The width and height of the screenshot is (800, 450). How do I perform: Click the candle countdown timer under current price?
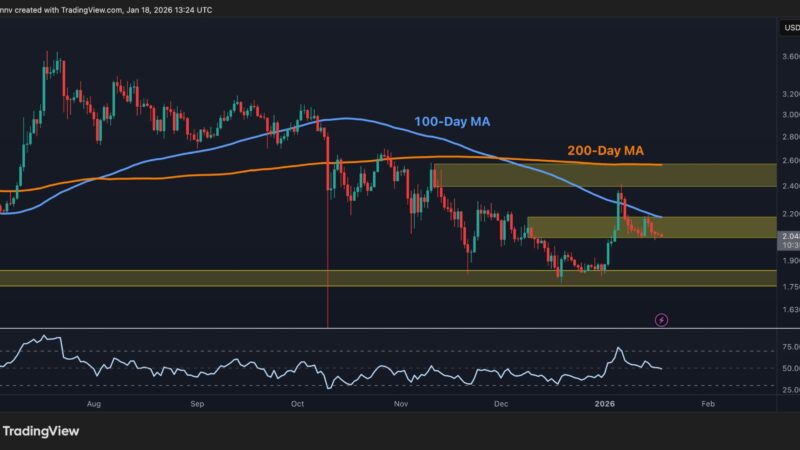pyautogui.click(x=790, y=245)
